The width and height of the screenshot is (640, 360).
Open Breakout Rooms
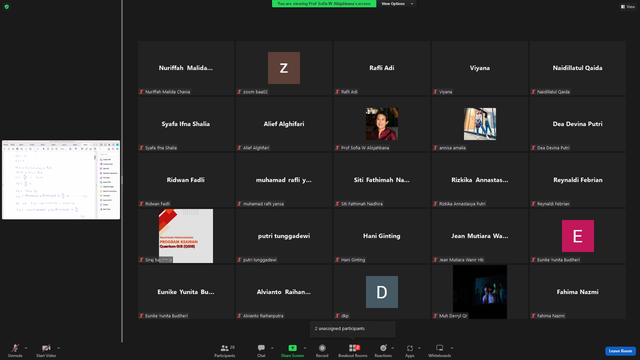pyautogui.click(x=353, y=350)
